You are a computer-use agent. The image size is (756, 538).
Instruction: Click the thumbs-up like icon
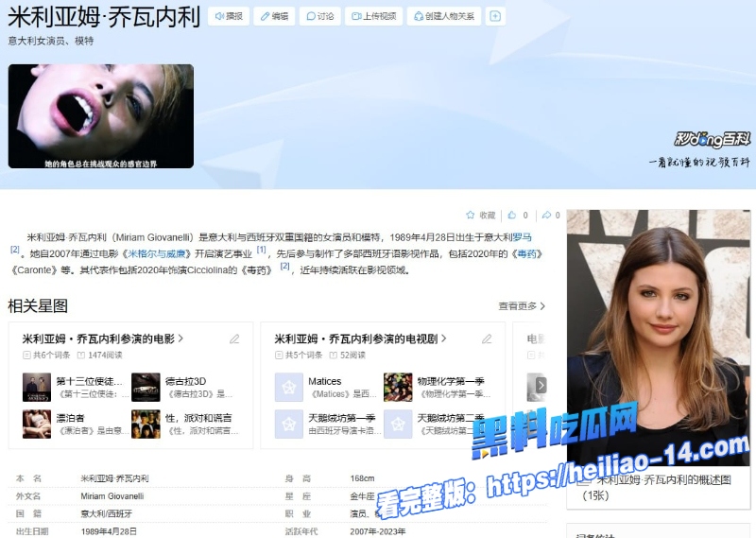512,216
